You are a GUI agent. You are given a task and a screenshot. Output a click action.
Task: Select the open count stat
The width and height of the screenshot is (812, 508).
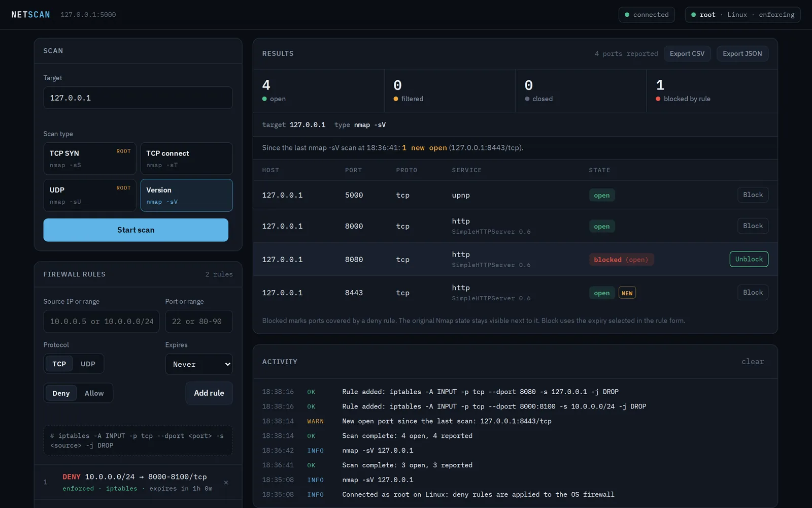[x=319, y=90]
